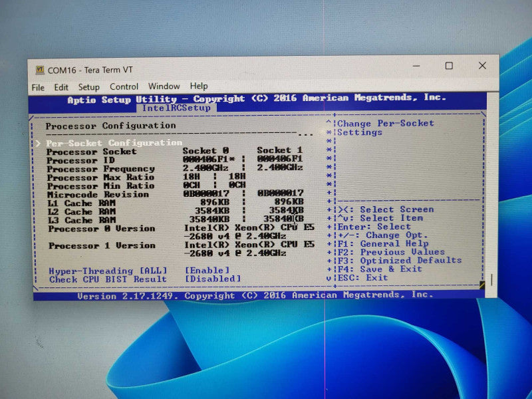Click Version 2.17.1249 footer text
The width and height of the screenshot is (532, 399).
click(x=255, y=295)
